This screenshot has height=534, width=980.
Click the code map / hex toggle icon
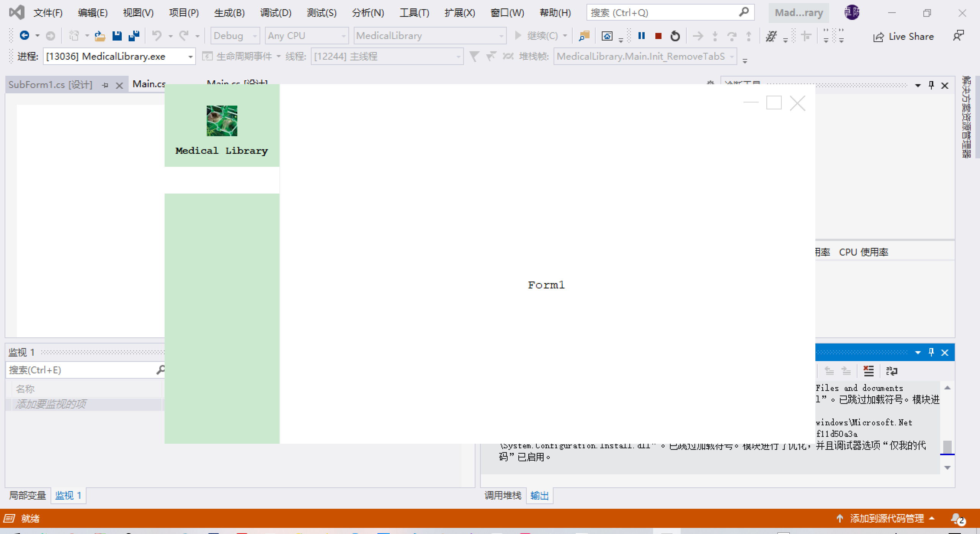pyautogui.click(x=771, y=36)
